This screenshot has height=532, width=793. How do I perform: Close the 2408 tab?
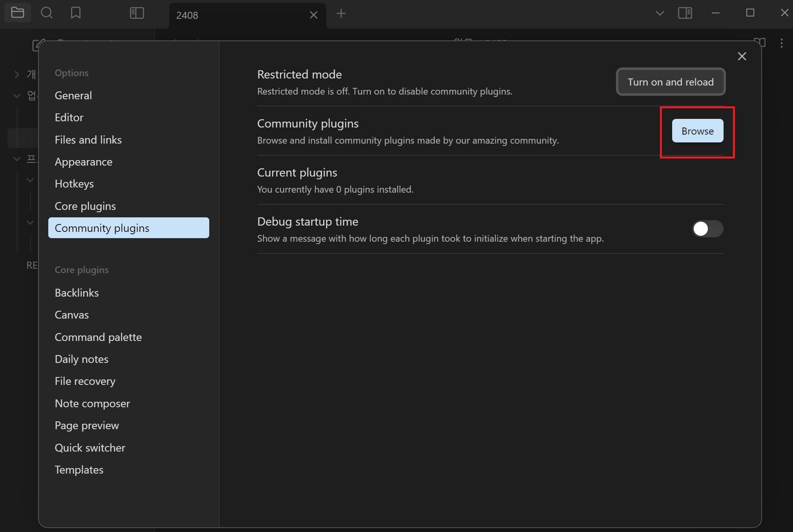[x=313, y=15]
